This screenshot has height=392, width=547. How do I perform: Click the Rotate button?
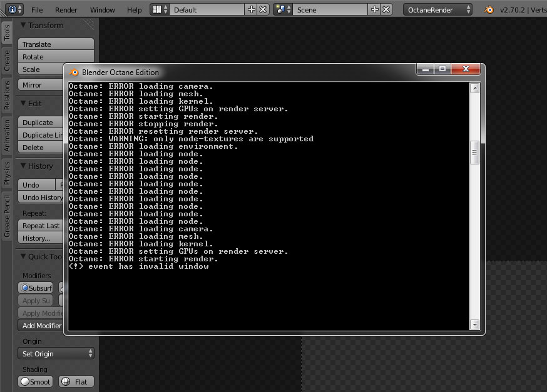[56, 57]
